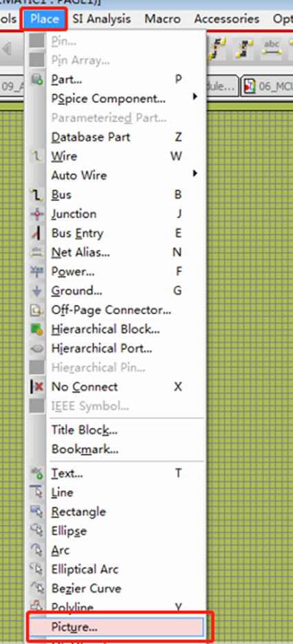
Task: Select the Ground symbol icon
Action: 37,291
